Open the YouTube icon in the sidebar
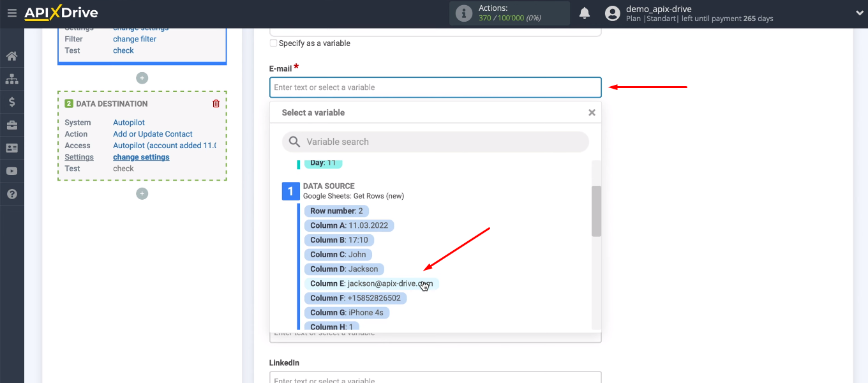The width and height of the screenshot is (868, 383). tap(12, 171)
